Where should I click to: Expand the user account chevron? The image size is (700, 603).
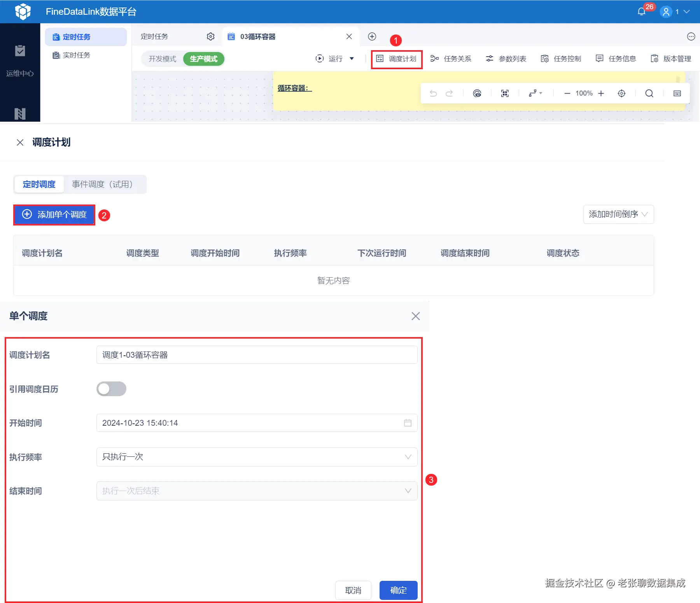(687, 12)
